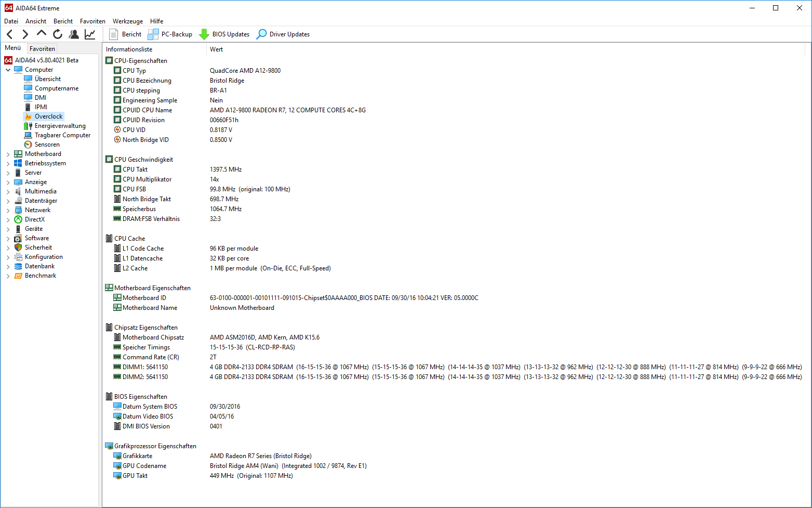Click the Bericht toolbar button
The width and height of the screenshot is (812, 508).
(x=125, y=34)
